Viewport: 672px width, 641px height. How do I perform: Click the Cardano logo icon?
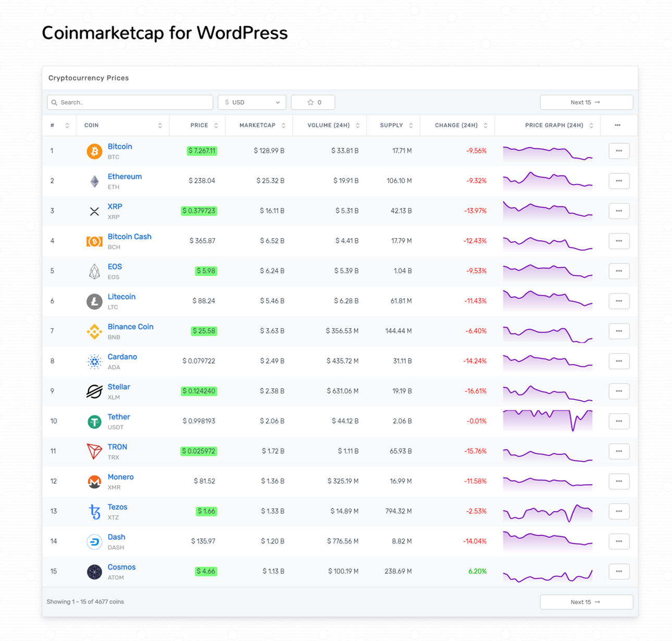click(x=94, y=362)
